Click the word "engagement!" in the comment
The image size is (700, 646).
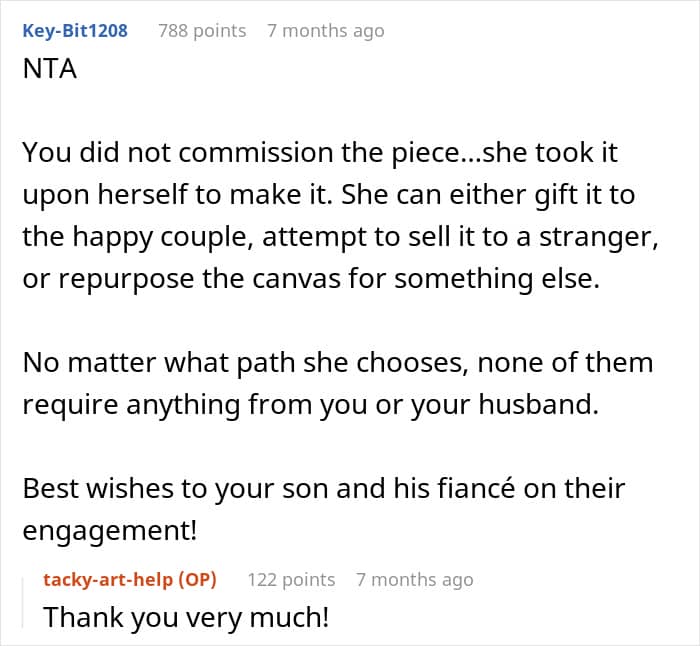click(x=110, y=531)
